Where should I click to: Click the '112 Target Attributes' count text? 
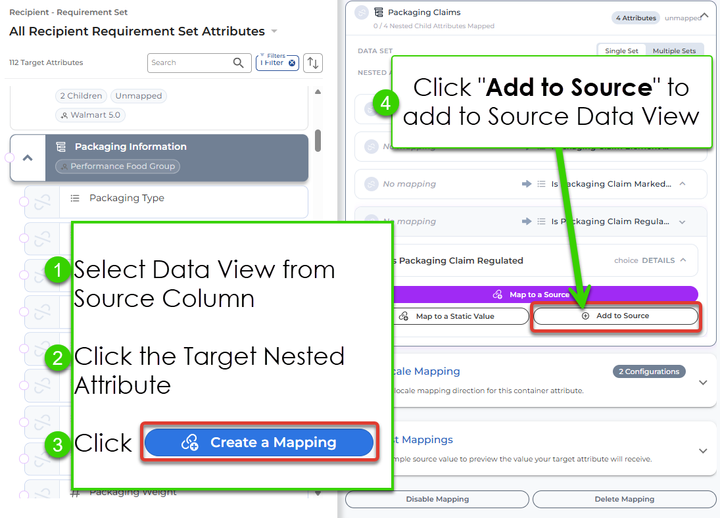coord(46,62)
